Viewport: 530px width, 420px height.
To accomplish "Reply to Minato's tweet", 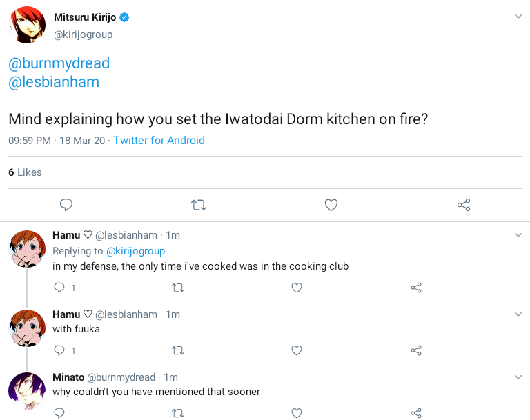I will (x=59, y=413).
